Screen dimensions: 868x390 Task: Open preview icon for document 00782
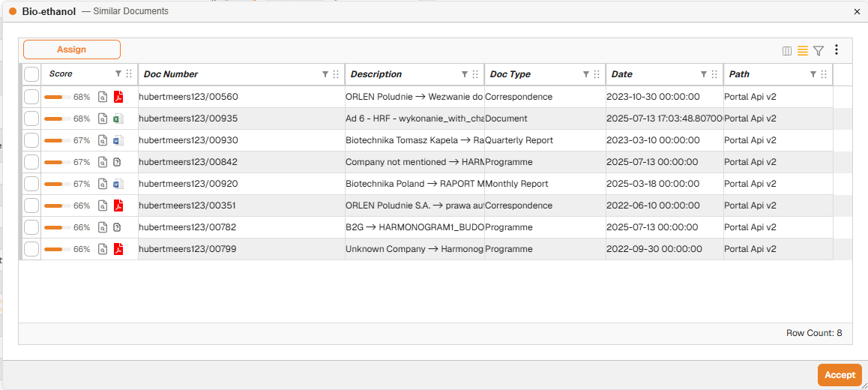tap(102, 227)
